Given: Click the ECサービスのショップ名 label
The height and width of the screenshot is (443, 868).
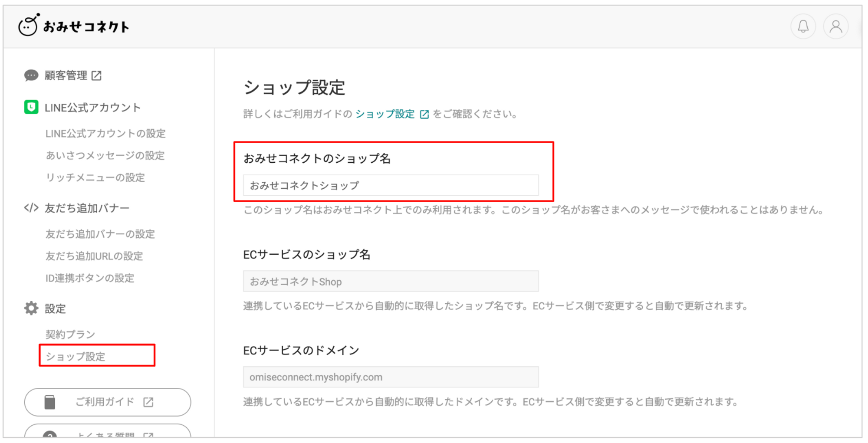Looking at the screenshot, I should pos(307,254).
